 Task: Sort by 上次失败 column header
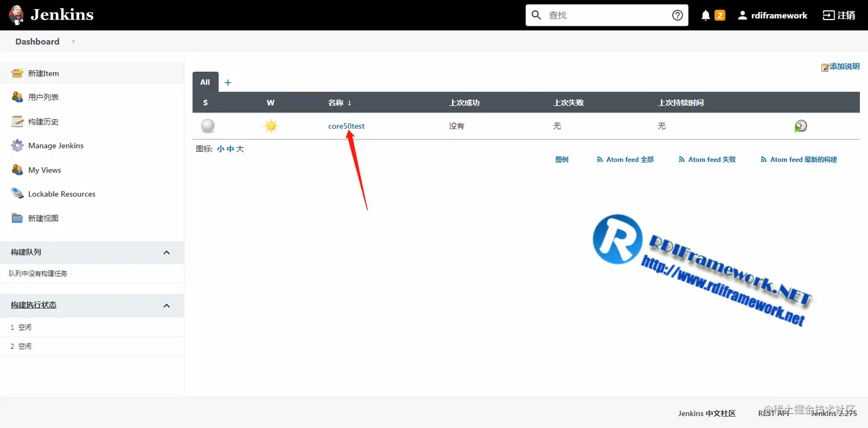568,103
